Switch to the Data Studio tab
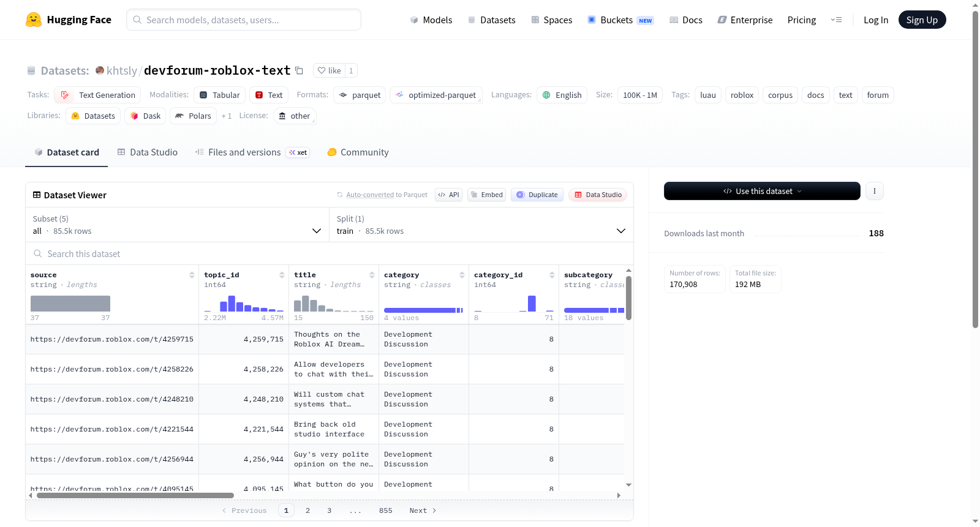This screenshot has width=980, height=527. [148, 152]
